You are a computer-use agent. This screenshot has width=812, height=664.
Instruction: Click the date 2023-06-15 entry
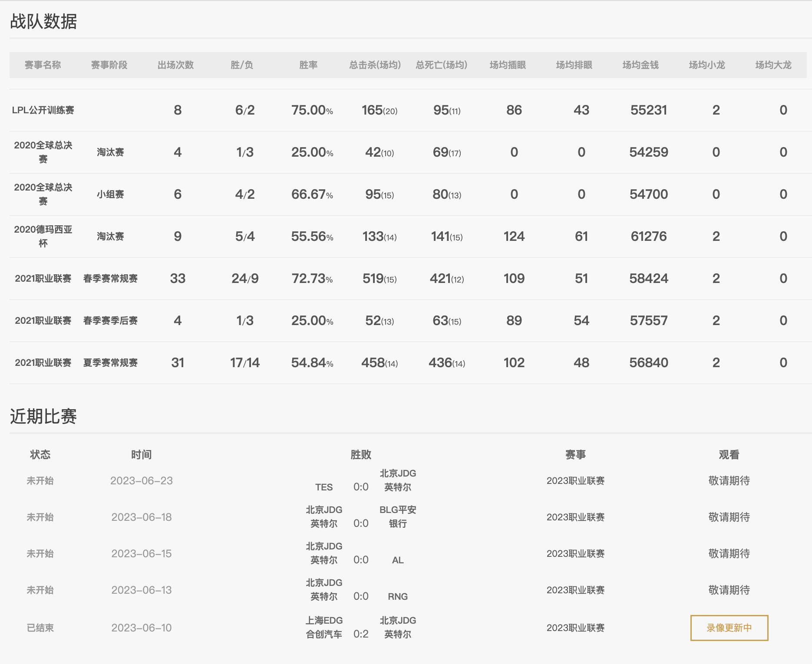pyautogui.click(x=142, y=553)
